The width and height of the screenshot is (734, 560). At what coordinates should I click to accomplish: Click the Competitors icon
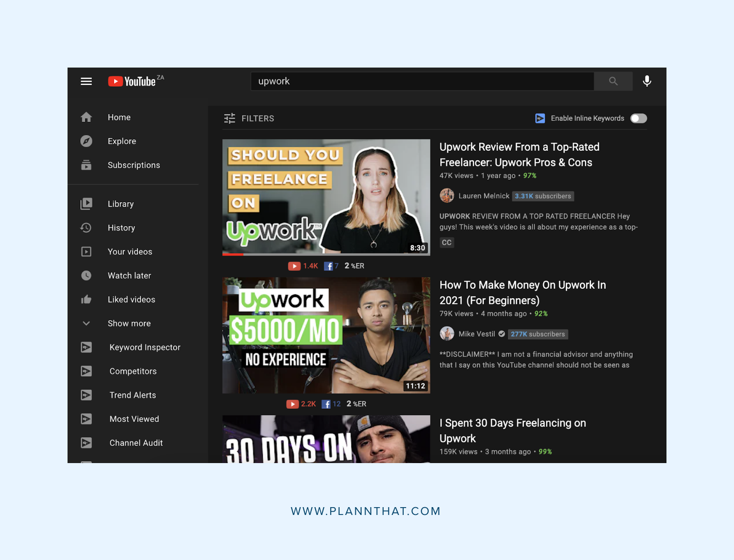(x=86, y=371)
